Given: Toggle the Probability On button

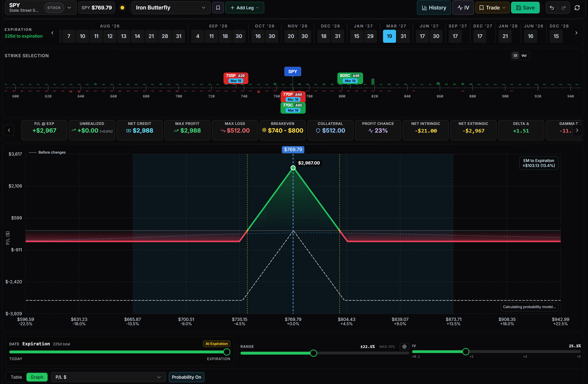Looking at the screenshot, I should tap(186, 377).
